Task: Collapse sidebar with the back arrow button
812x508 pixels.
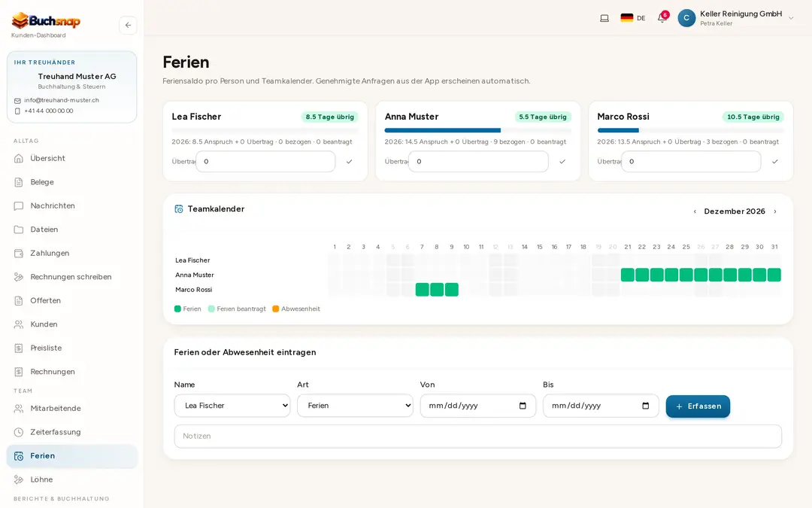Action: [128, 25]
